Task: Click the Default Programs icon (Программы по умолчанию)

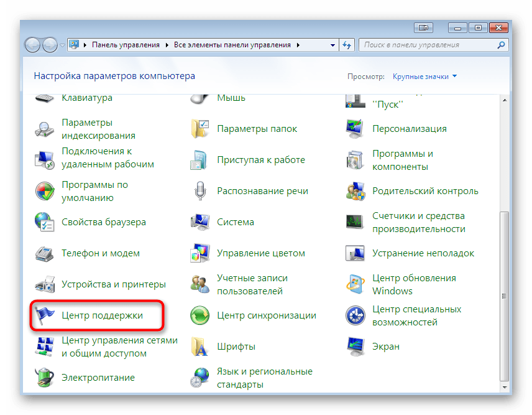Action: 45,191
